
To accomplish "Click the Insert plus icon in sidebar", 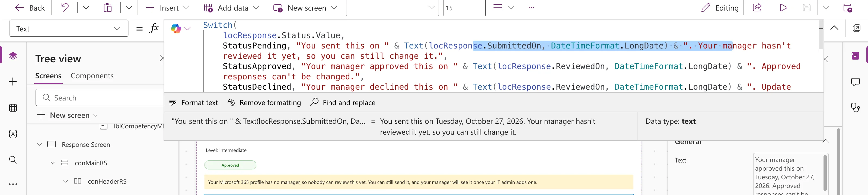I will [13, 82].
